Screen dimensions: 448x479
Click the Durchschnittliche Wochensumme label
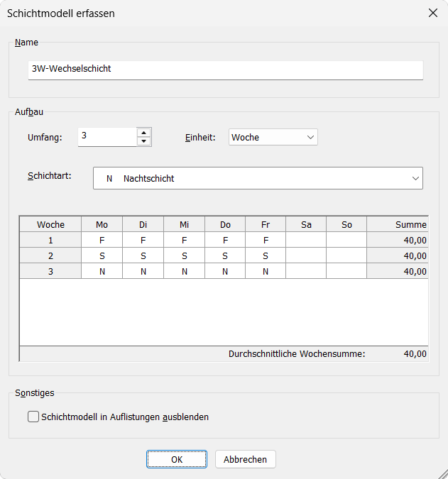(x=297, y=354)
